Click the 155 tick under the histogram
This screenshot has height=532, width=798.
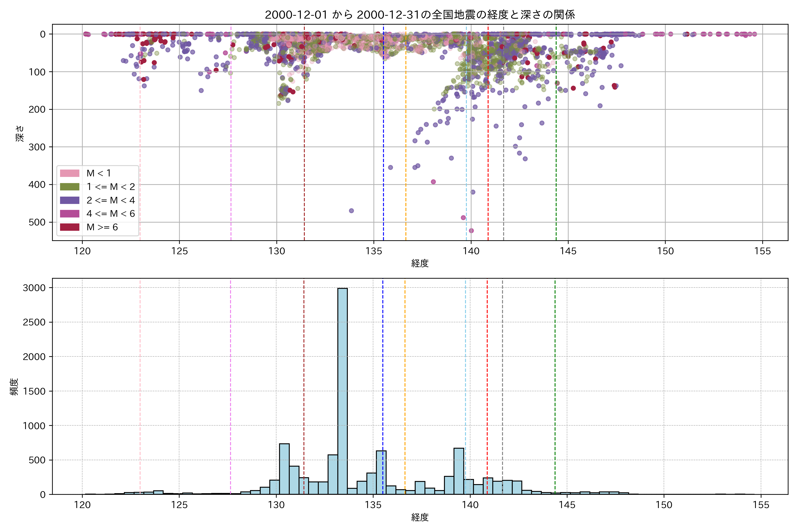[x=761, y=505]
